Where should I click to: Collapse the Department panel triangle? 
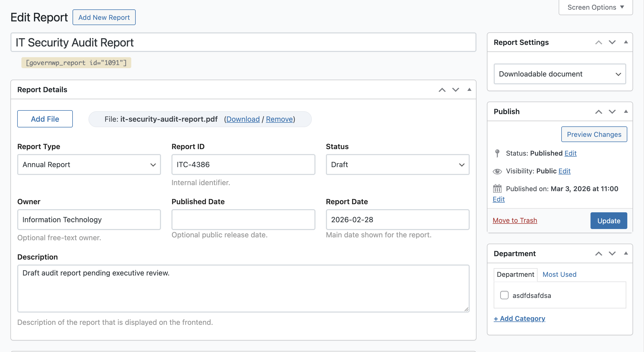click(x=626, y=254)
